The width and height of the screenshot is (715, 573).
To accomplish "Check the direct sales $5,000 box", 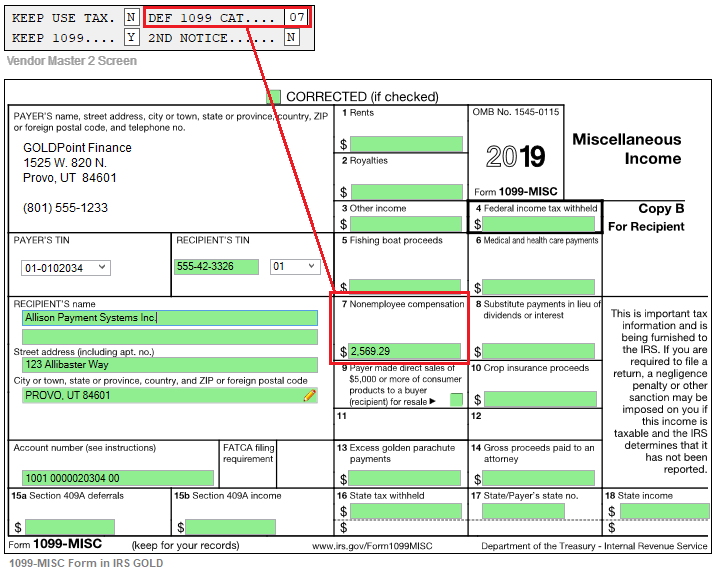I will tap(456, 399).
